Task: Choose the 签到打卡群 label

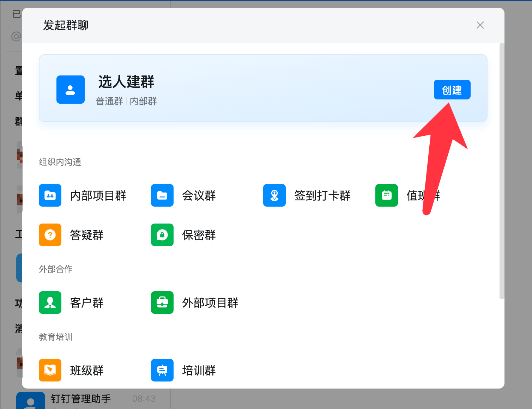Action: point(322,196)
